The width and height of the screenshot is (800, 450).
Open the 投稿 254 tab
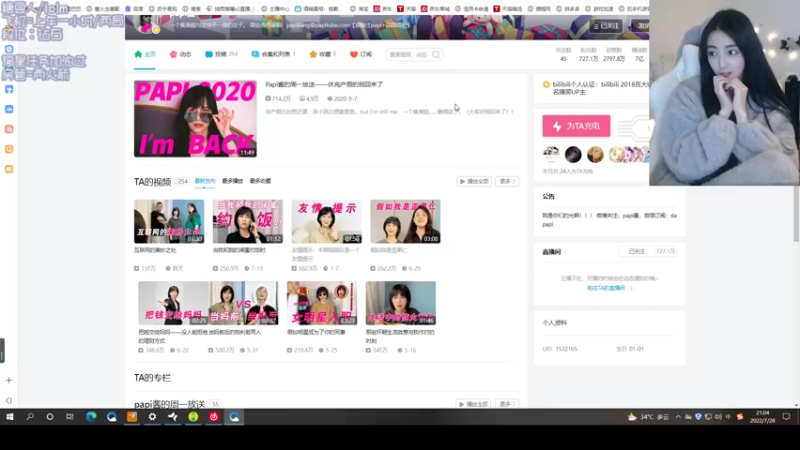coord(221,54)
